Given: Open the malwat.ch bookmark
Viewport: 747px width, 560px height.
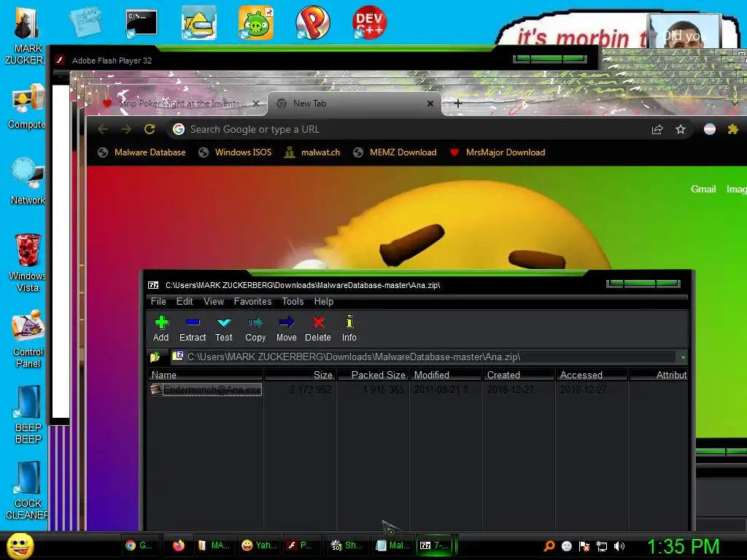Looking at the screenshot, I should tap(312, 152).
